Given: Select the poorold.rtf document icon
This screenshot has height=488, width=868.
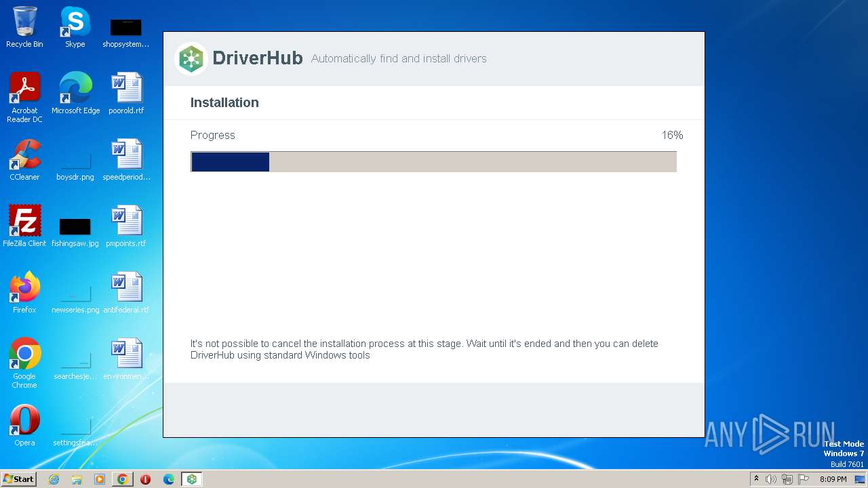Looking at the screenshot, I should (126, 93).
